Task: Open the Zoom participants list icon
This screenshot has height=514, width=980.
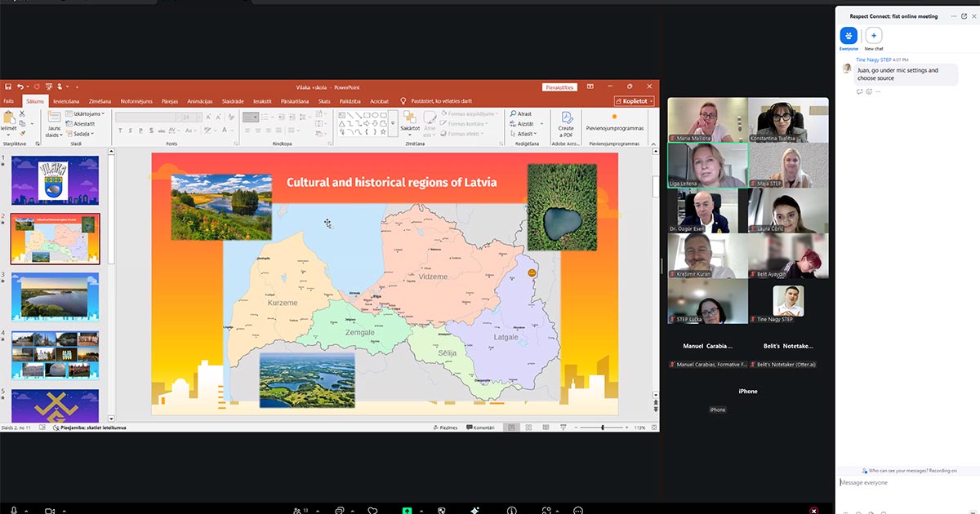Action: click(298, 510)
